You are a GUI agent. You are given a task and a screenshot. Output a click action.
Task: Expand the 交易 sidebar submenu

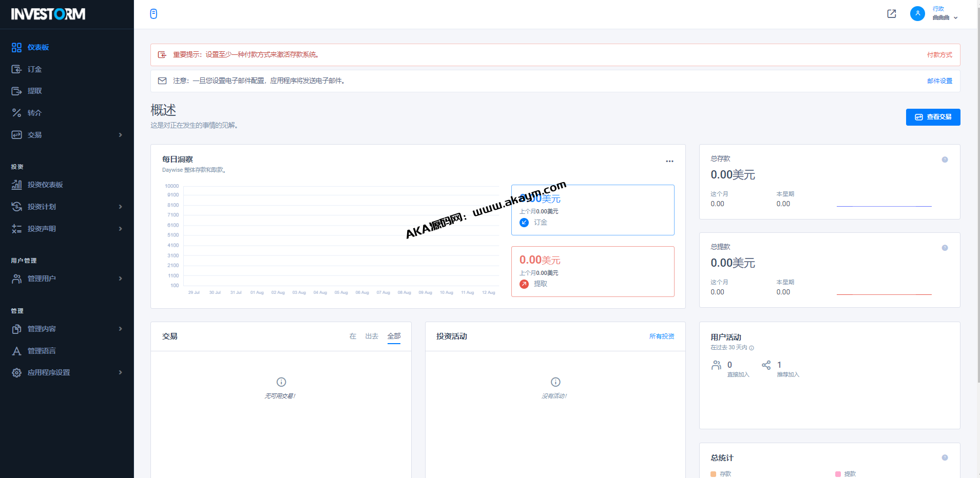(x=120, y=135)
